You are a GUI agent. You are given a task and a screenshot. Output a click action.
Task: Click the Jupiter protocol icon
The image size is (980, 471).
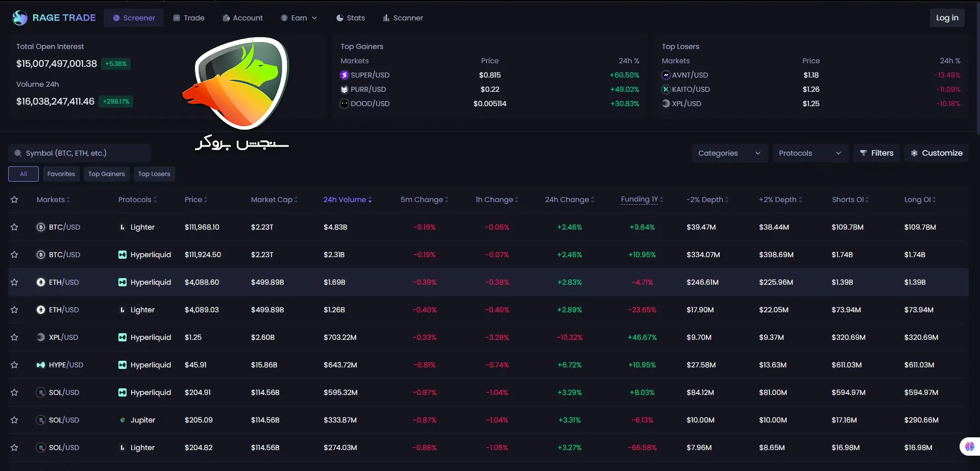click(122, 420)
